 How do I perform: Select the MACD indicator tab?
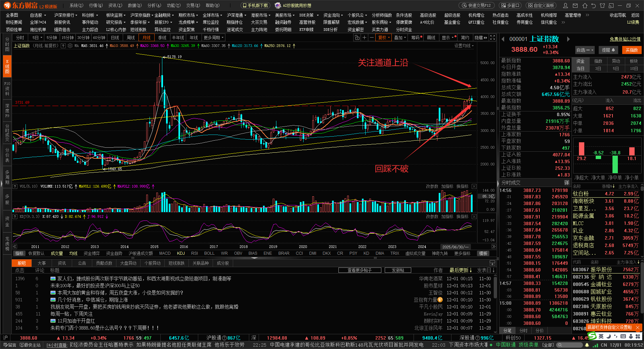coord(165,253)
